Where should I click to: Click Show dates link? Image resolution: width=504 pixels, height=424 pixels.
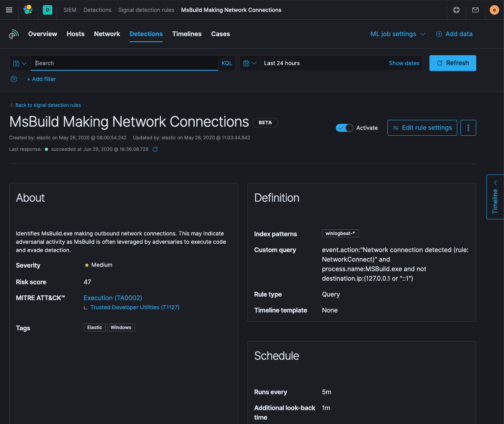tap(404, 63)
